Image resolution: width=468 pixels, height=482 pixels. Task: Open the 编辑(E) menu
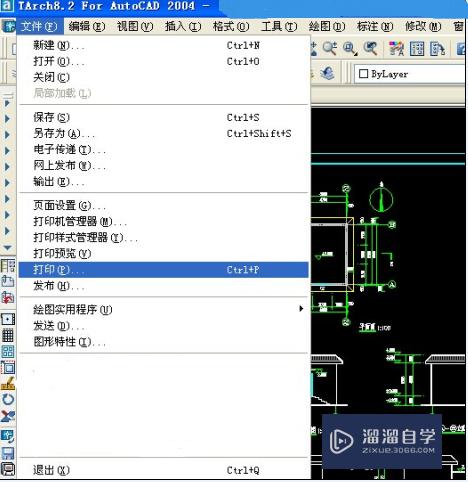coord(87,26)
